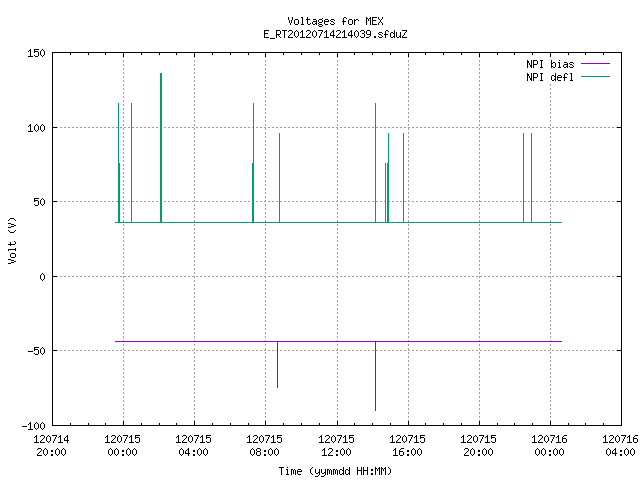Click the file name E_RT20120714214039.sfduZ

[x=335, y=34]
